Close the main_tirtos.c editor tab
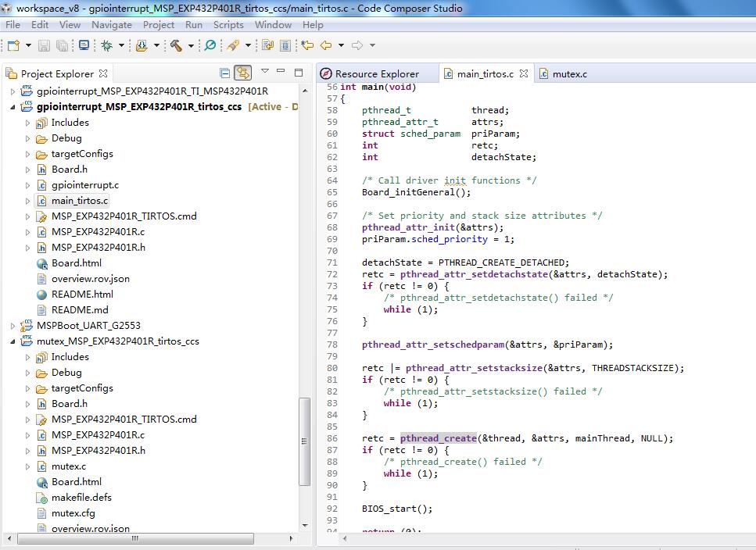Viewport: 756px width, 550px height. click(x=524, y=73)
